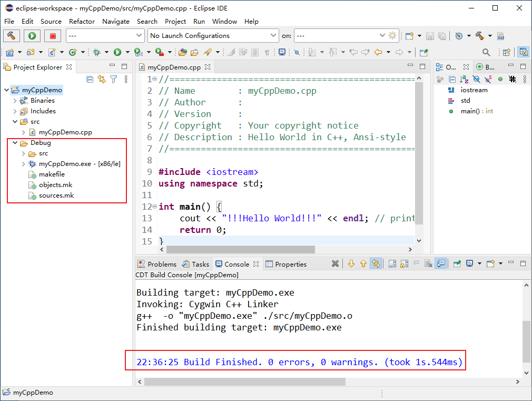Toggle Hide Inactive Elements hash icon
This screenshot has height=401, width=532.
[x=513, y=80]
